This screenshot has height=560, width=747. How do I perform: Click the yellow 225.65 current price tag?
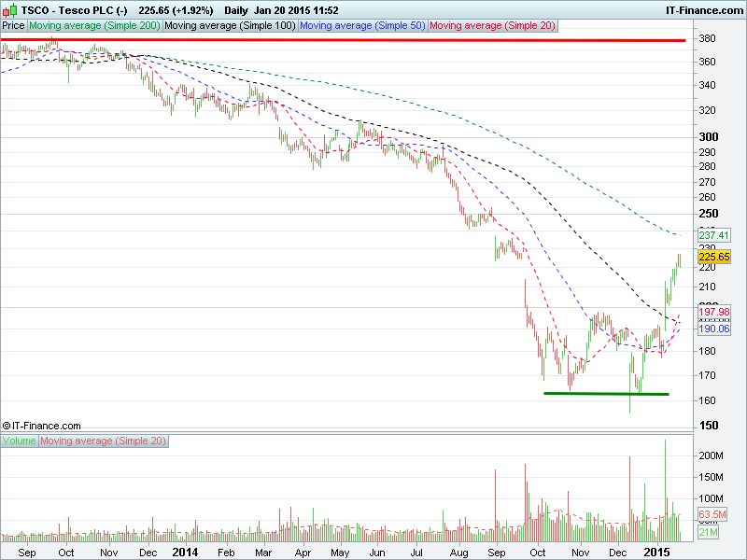pyautogui.click(x=713, y=256)
